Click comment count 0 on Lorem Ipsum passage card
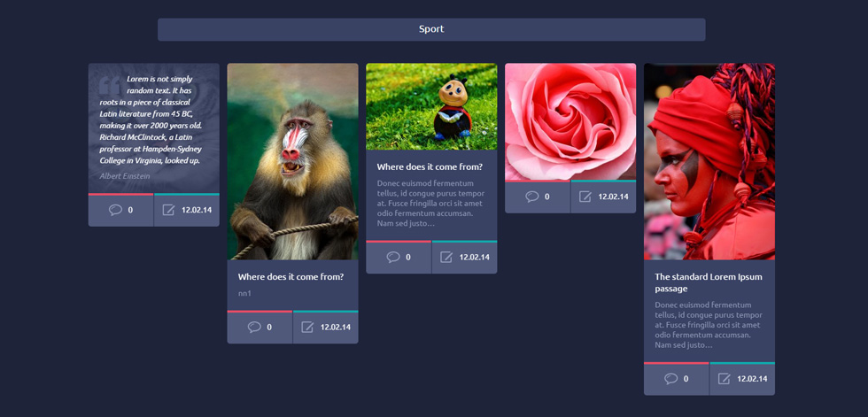The image size is (868, 417). pyautogui.click(x=686, y=379)
